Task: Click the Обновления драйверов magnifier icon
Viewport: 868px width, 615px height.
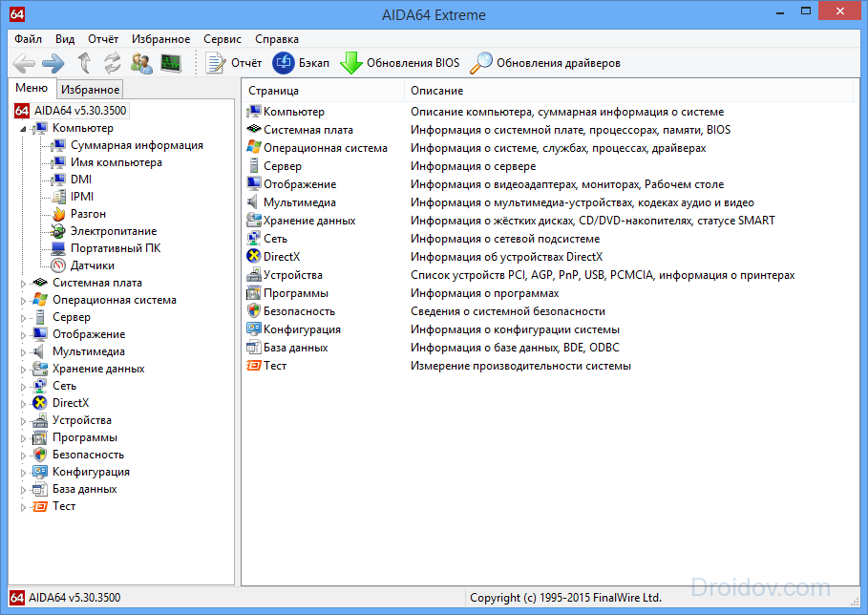Action: click(480, 63)
